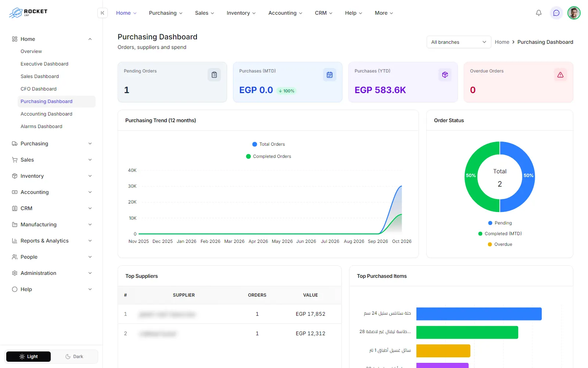Screen dimensions: 588x368
Task: Click the Overdue Orders warning icon
Action: click(560, 75)
